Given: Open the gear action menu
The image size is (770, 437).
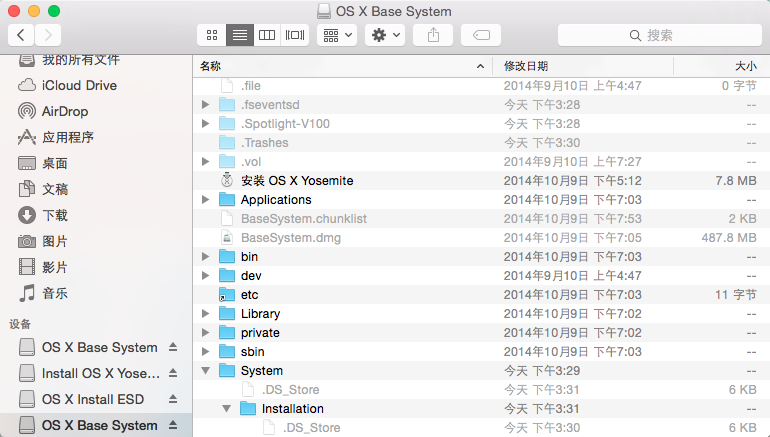Looking at the screenshot, I should [x=385, y=35].
